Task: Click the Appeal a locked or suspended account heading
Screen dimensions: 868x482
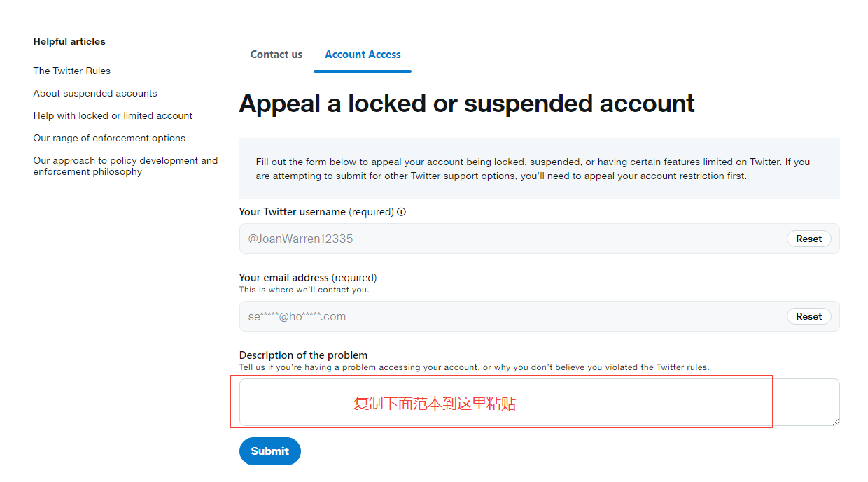Action: point(467,104)
